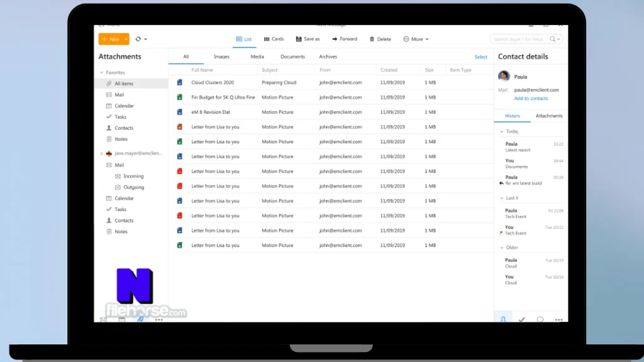
Task: Sort by Size column header
Action: tap(429, 70)
